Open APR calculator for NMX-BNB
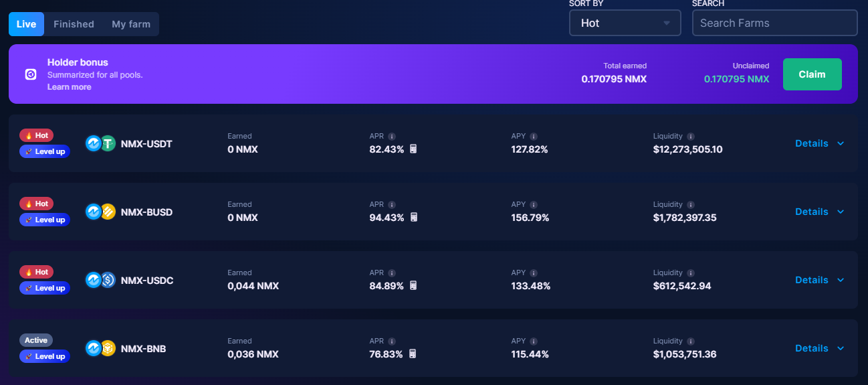This screenshot has width=868, height=385. point(413,354)
